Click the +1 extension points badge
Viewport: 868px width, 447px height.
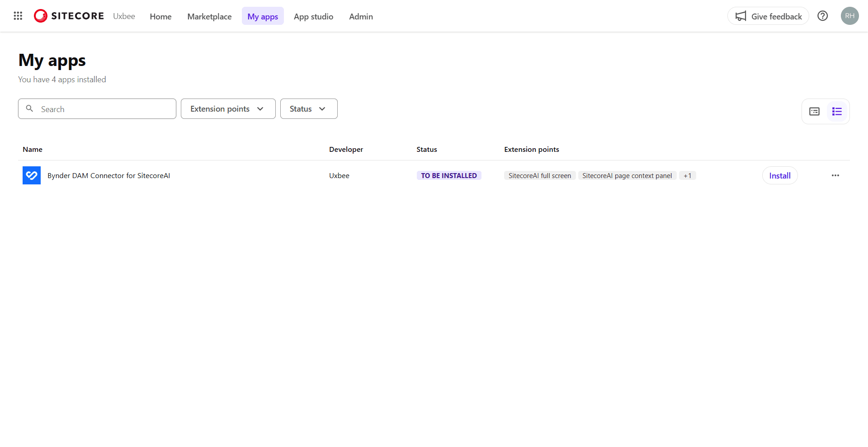pos(687,175)
